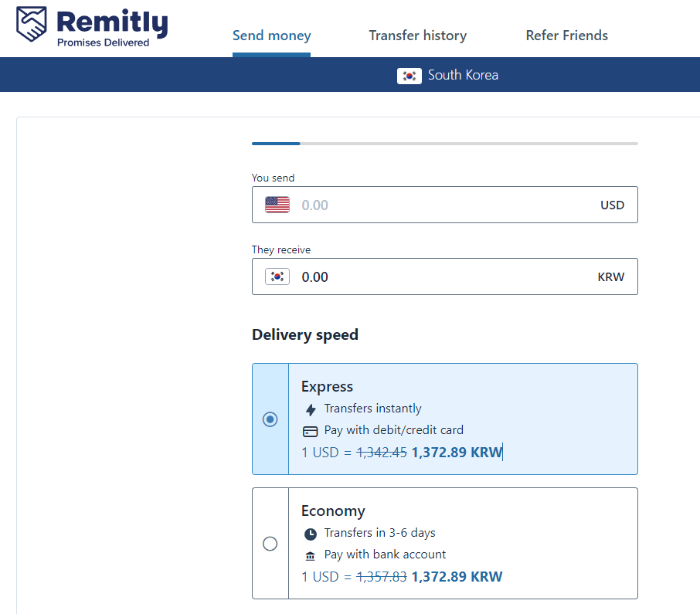Click the struck-through 1,342.45 rate

pyautogui.click(x=382, y=453)
